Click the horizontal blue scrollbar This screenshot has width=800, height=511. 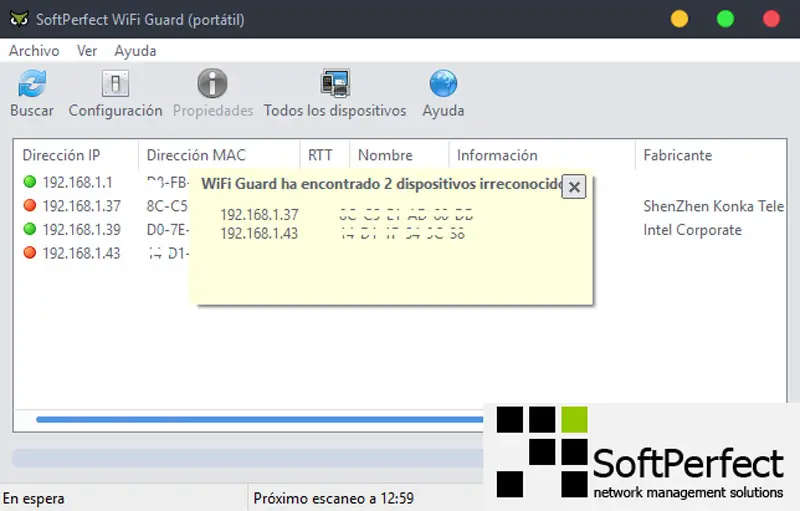(x=259, y=420)
